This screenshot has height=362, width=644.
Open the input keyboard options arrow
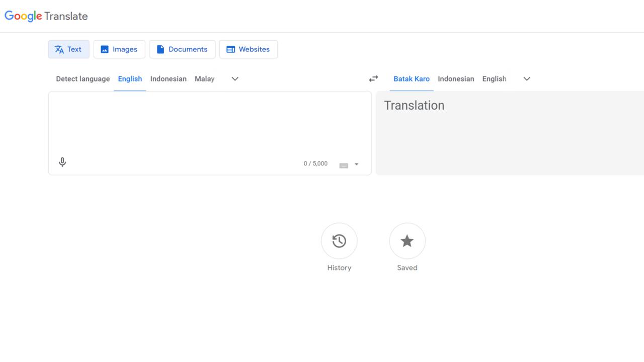pyautogui.click(x=356, y=164)
